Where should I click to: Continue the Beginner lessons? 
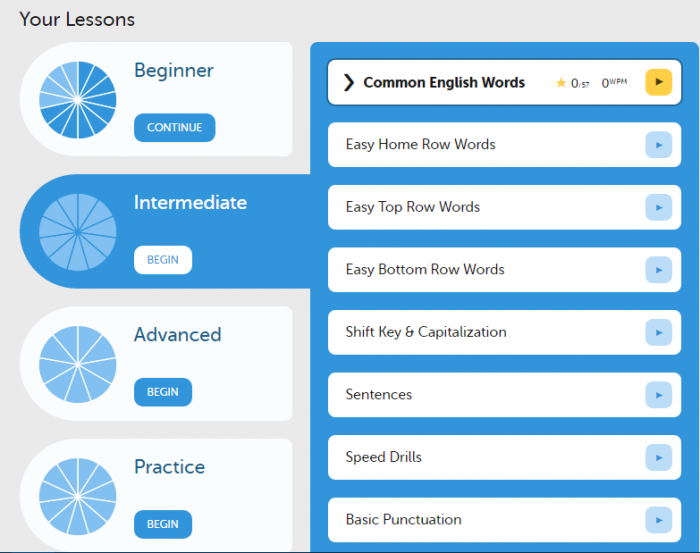(x=174, y=128)
